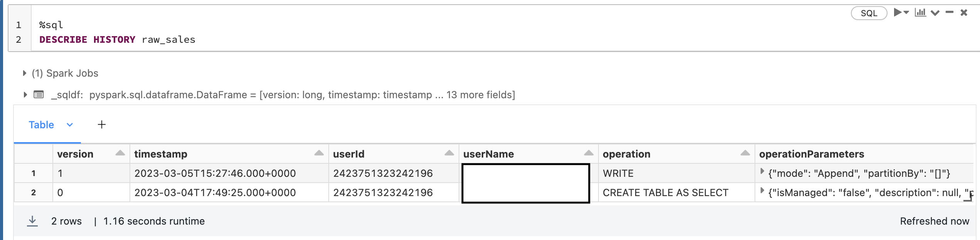Expand WRITE row operationParameters JSON
Screen dimensions: 980x240
coord(762,171)
